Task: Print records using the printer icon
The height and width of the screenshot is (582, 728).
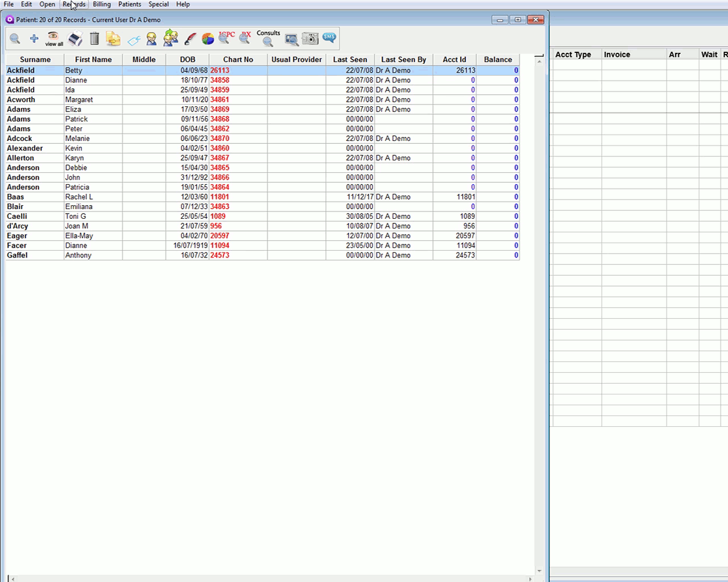Action: point(75,39)
